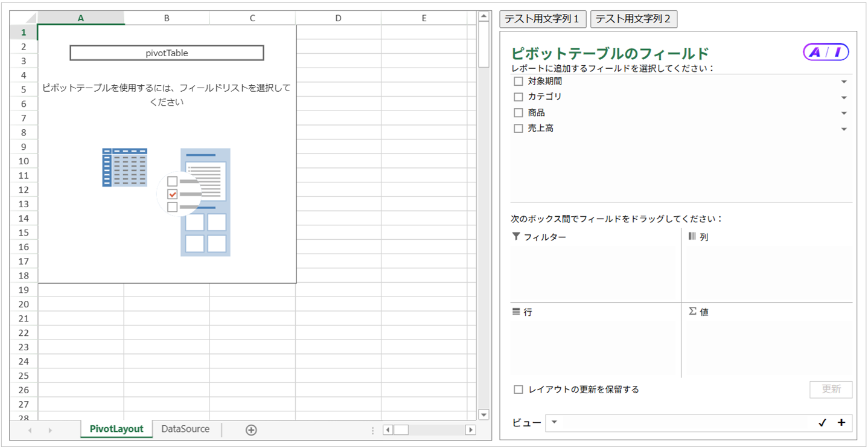Select column B header
Screen dimensions: 868x447
[x=167, y=18]
